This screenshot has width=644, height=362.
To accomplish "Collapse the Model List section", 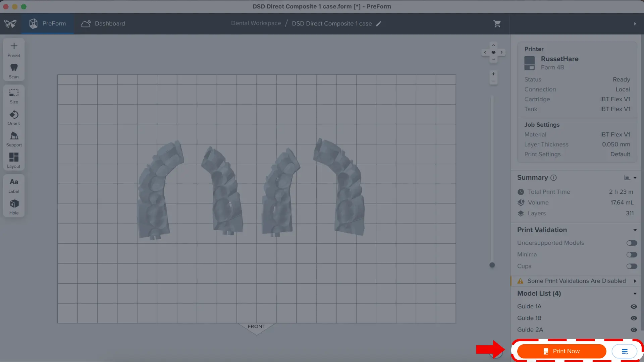I will tap(635, 293).
